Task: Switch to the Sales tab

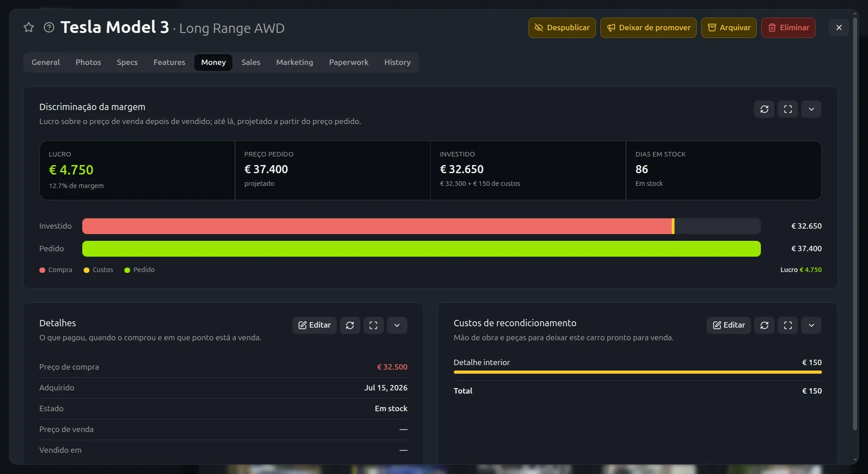Action: pyautogui.click(x=251, y=62)
